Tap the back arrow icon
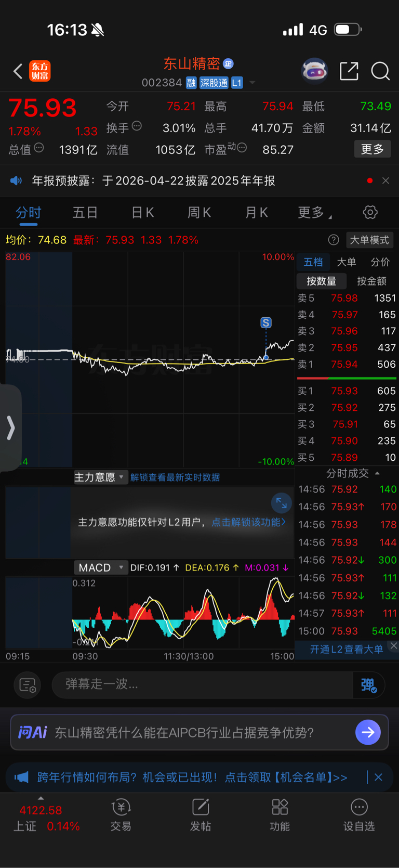Screen dimensions: 399x868 click(x=18, y=71)
